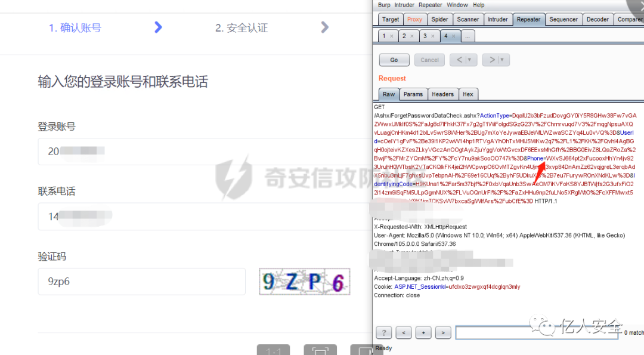
Task: Switch to the Intruder tool tab
Action: point(498,19)
